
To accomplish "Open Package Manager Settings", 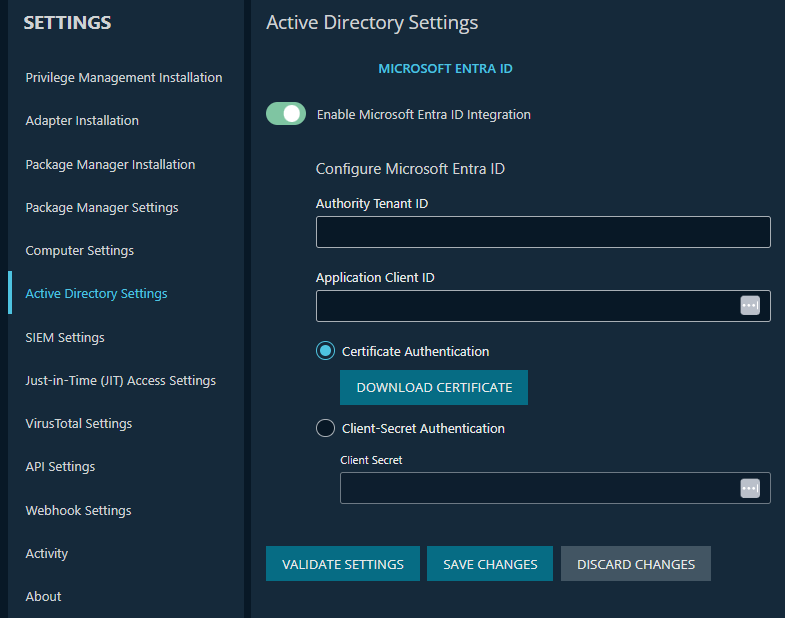I will [102, 208].
